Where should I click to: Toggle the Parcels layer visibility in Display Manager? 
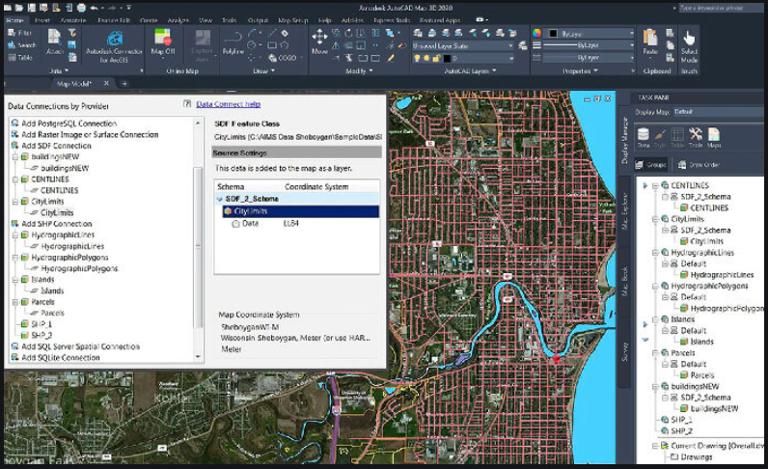pos(665,352)
